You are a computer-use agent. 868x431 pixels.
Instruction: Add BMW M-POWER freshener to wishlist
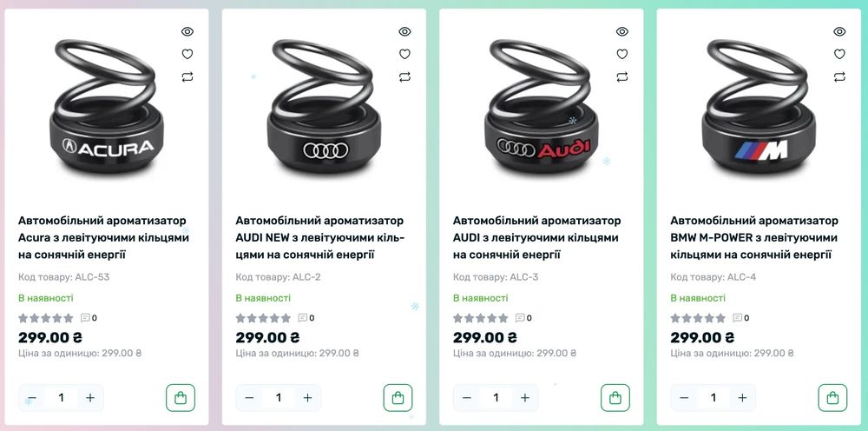point(839,54)
